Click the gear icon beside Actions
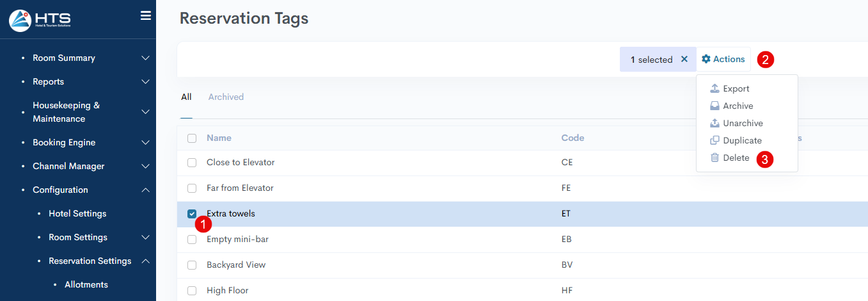This screenshot has width=868, height=301. point(706,59)
